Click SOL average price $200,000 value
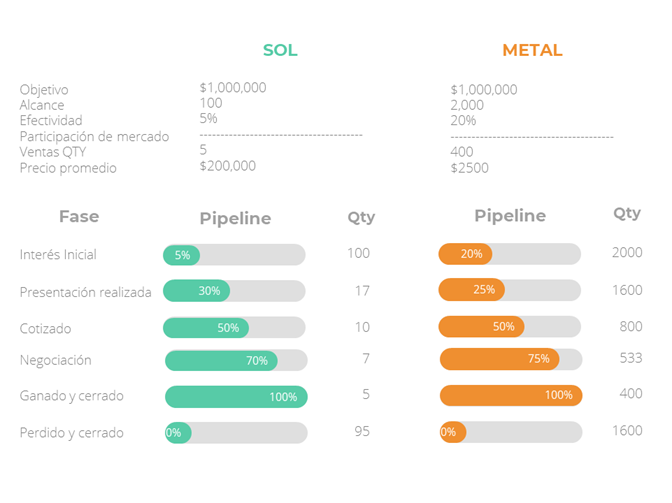This screenshot has height=503, width=672. 227,166
